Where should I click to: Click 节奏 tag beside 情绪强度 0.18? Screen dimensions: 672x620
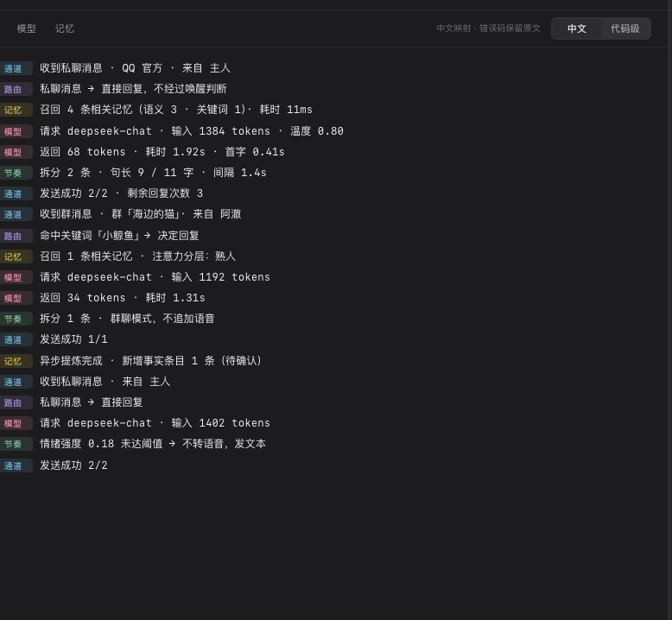click(16, 445)
